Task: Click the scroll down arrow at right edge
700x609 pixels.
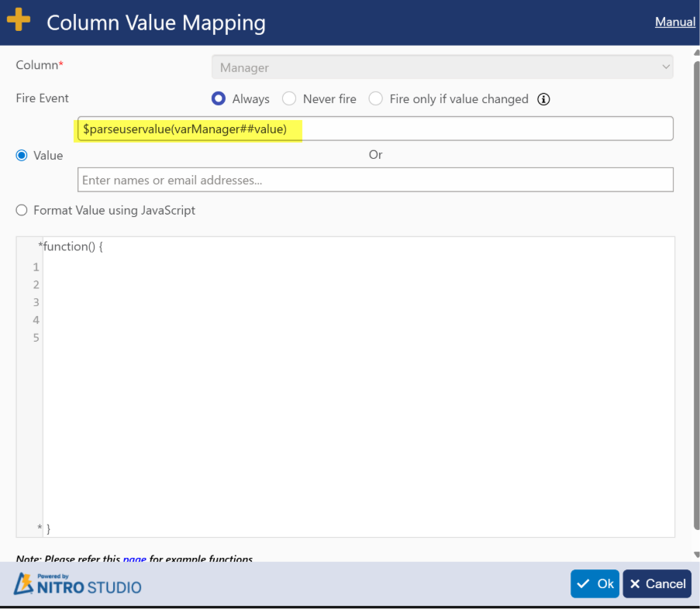Action: (x=695, y=555)
